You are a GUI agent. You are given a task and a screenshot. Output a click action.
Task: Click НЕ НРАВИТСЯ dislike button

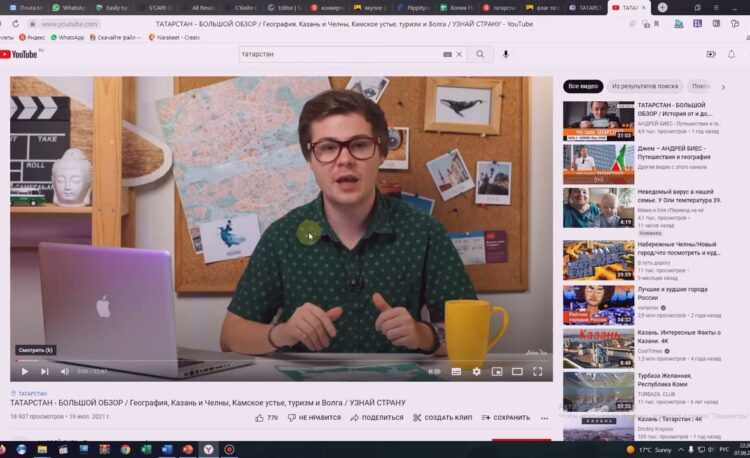click(315, 418)
